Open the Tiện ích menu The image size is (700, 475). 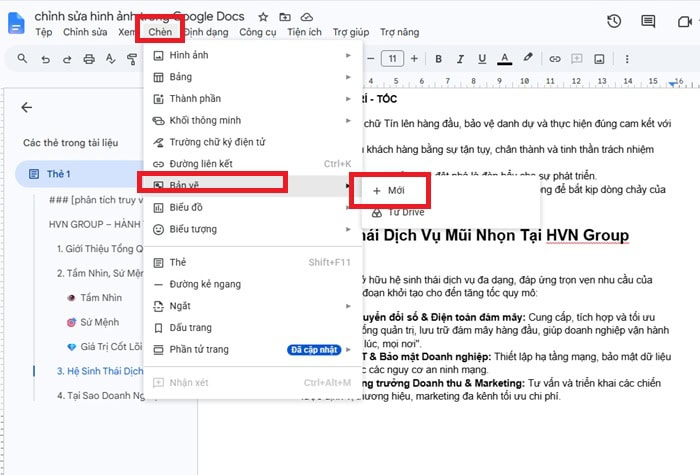304,32
